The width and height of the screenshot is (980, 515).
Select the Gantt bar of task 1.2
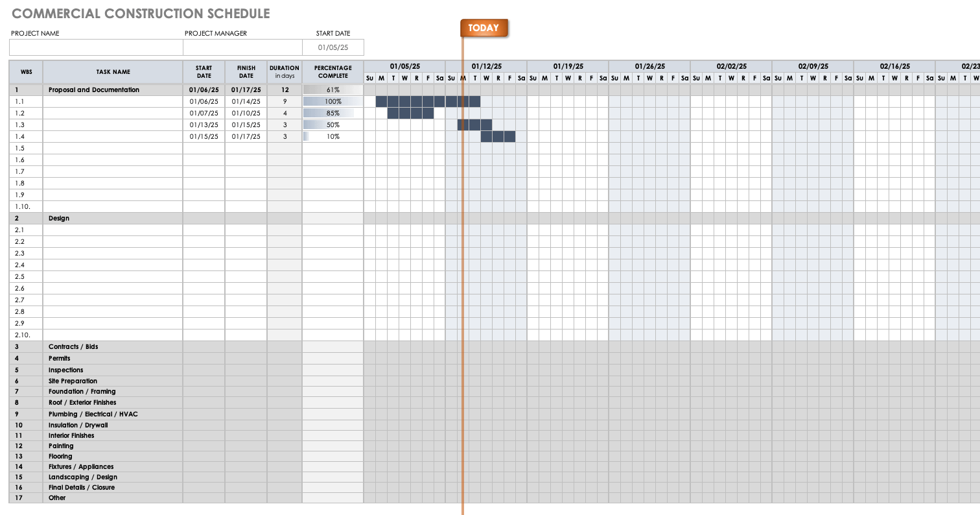click(410, 114)
